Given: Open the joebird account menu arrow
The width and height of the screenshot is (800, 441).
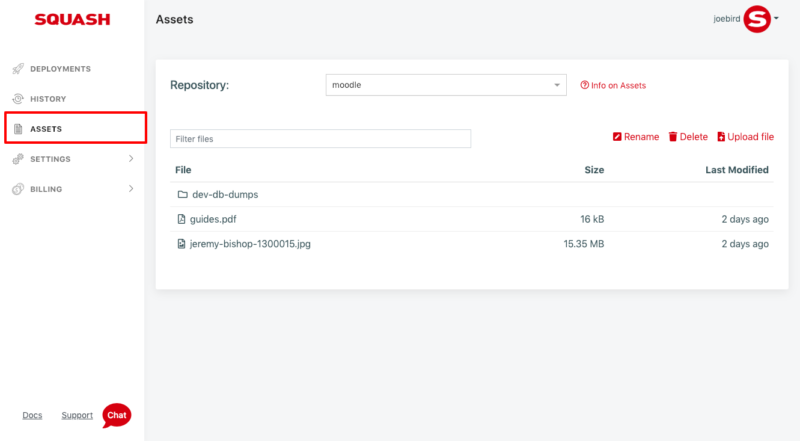Looking at the screenshot, I should 776,18.
